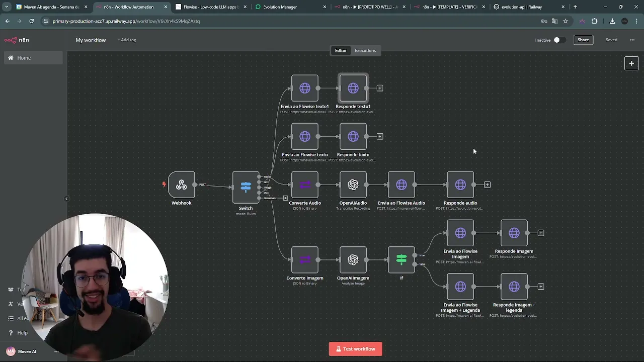Select the Responde texto1 node
Viewport: 644px width, 362px height.
click(x=353, y=88)
